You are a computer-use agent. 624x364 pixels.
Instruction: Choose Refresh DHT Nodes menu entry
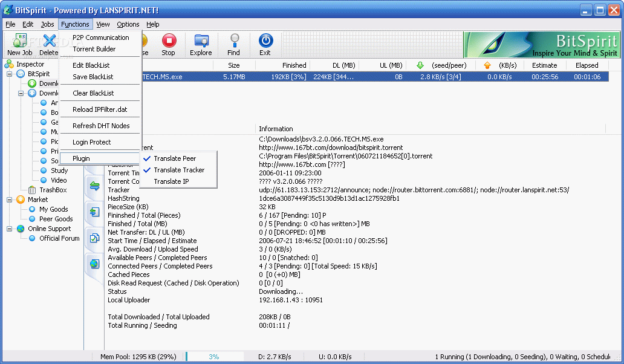pos(100,126)
